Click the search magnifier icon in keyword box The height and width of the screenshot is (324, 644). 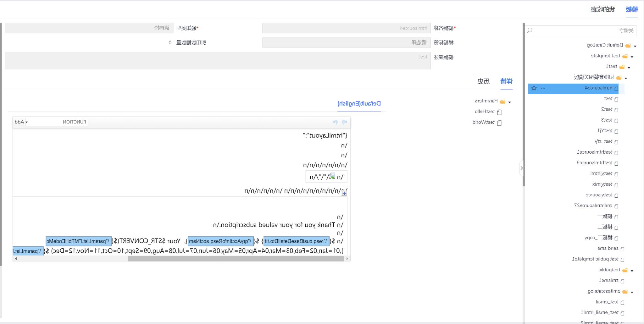(x=530, y=30)
